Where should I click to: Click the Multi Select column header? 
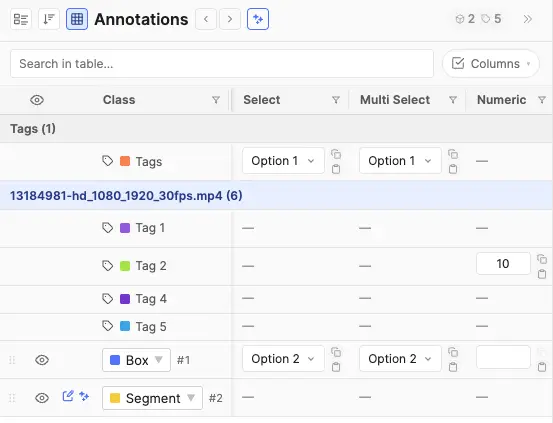395,100
